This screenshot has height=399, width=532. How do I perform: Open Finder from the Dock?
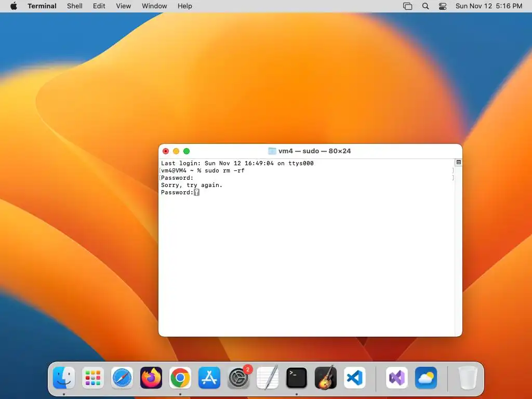(64, 378)
